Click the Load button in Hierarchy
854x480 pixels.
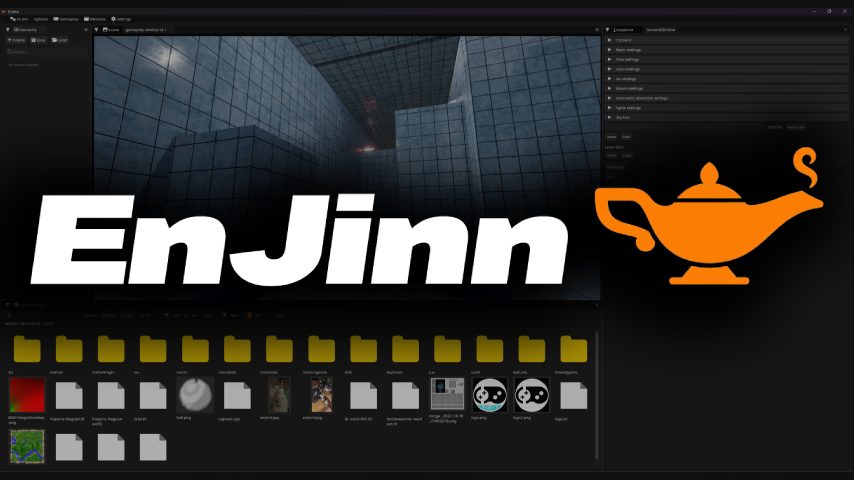click(x=59, y=40)
